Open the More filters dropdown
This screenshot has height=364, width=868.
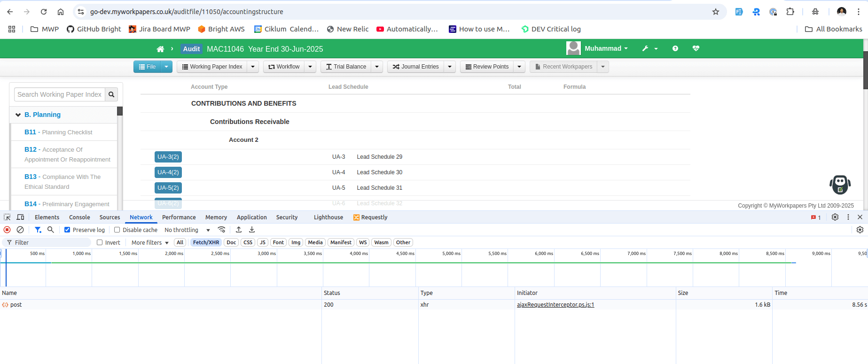(150, 242)
